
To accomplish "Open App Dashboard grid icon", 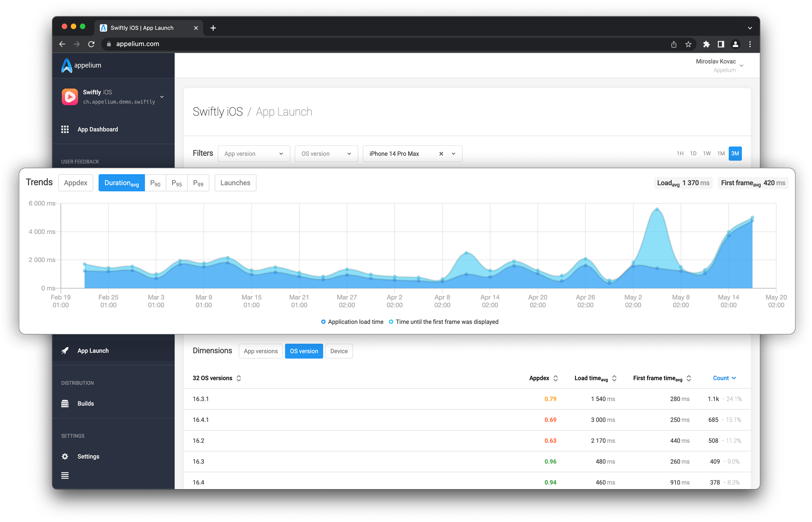I will pyautogui.click(x=65, y=129).
